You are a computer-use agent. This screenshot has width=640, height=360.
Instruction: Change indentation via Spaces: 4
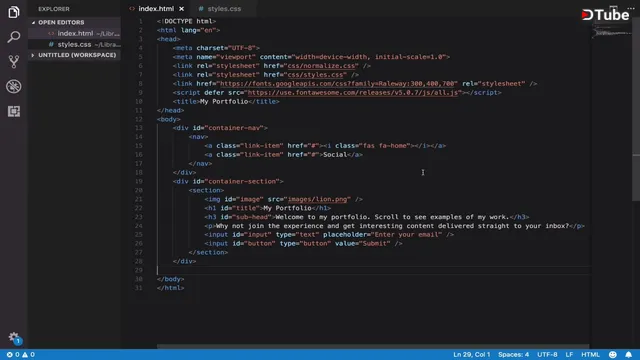(x=513, y=355)
